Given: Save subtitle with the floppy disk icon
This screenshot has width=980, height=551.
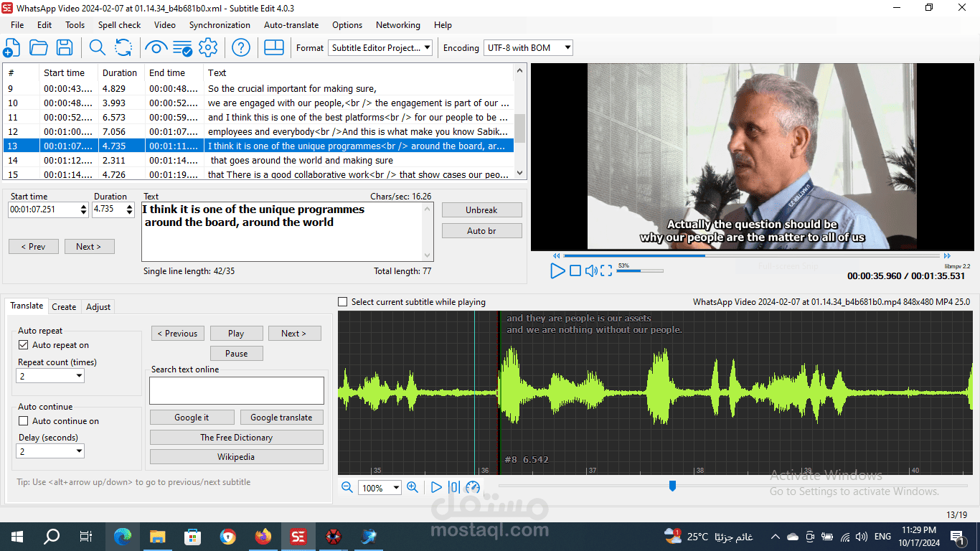Looking at the screenshot, I should click(65, 48).
